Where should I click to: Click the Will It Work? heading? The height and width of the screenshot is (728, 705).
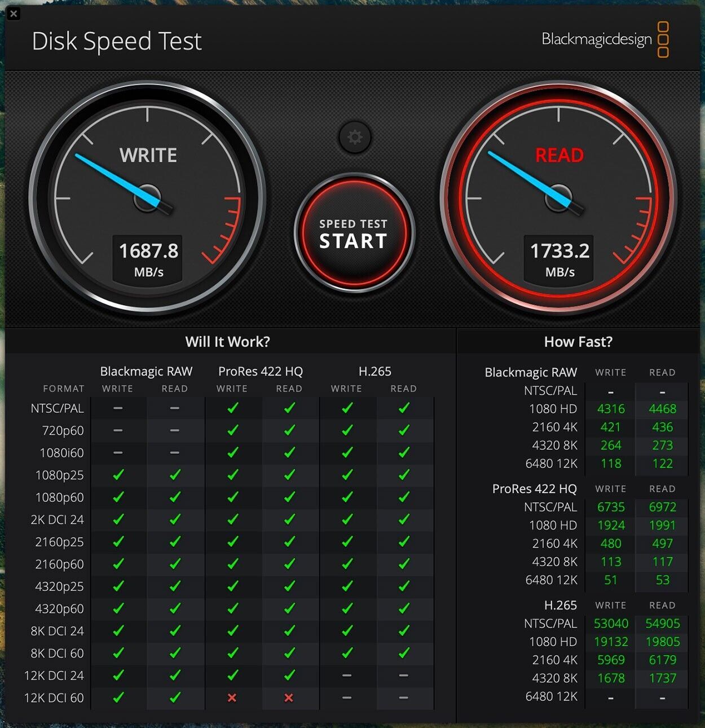coord(227,342)
